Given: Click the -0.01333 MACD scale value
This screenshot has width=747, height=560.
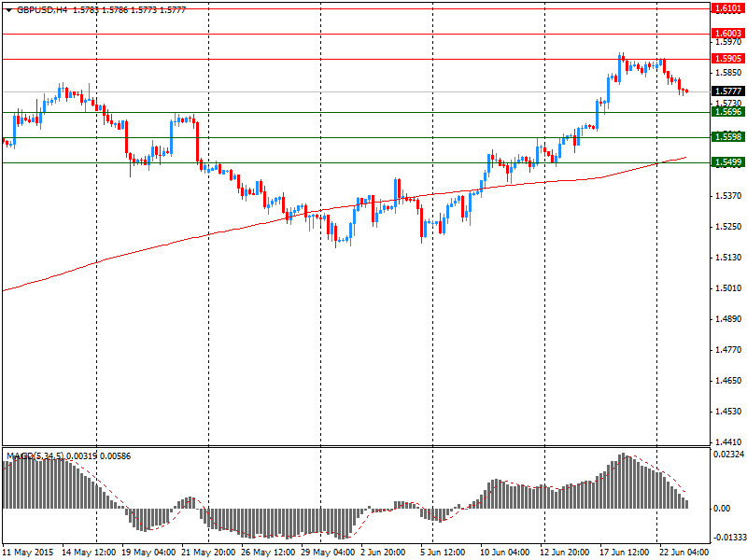Looking at the screenshot, I should [728, 538].
